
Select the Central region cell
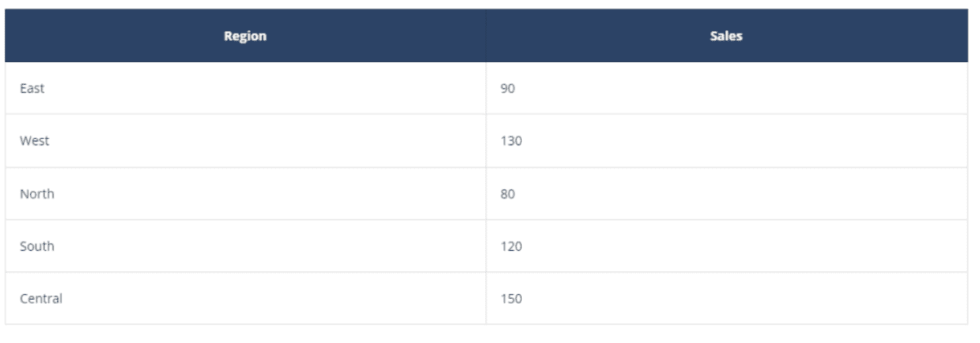246,298
